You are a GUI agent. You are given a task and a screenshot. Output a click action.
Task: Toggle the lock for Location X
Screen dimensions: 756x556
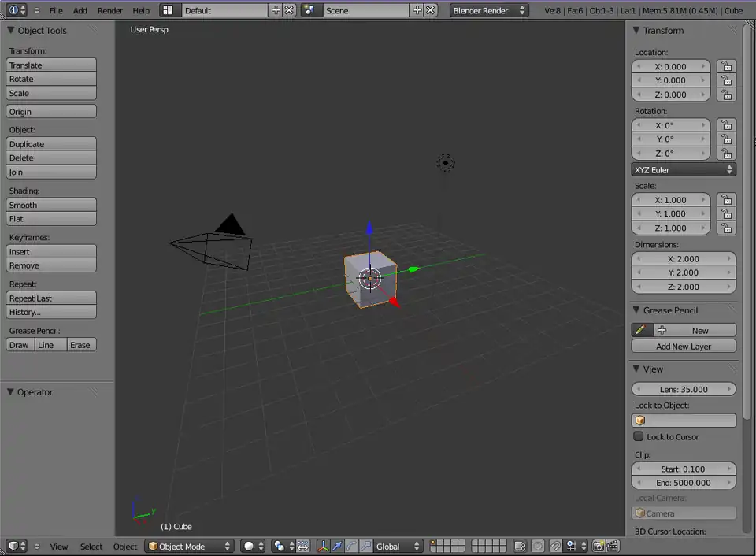[x=727, y=67]
